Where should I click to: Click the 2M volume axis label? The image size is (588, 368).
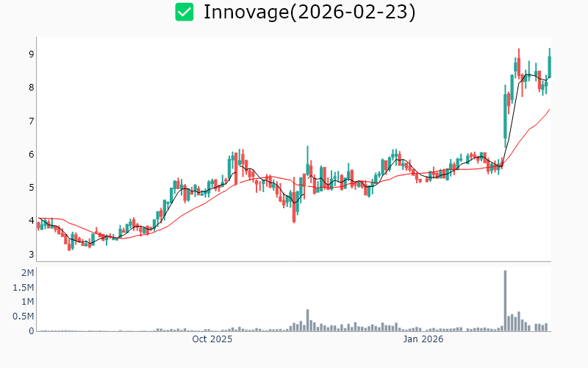pos(26,273)
